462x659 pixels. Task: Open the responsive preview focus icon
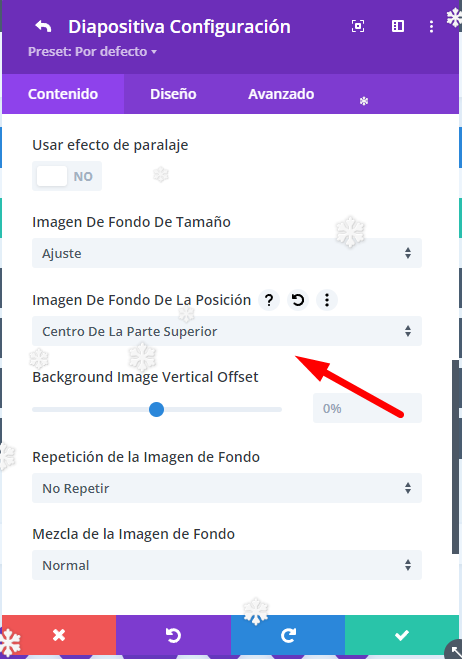click(x=358, y=26)
